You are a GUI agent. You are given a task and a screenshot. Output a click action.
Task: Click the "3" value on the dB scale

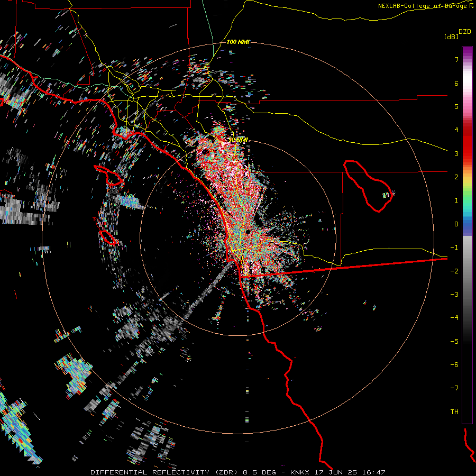tap(456, 153)
